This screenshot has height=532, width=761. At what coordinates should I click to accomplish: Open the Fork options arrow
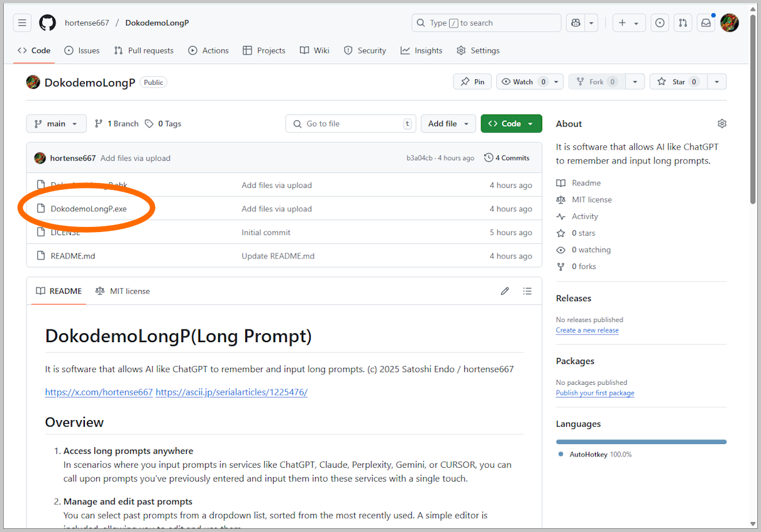(x=635, y=82)
